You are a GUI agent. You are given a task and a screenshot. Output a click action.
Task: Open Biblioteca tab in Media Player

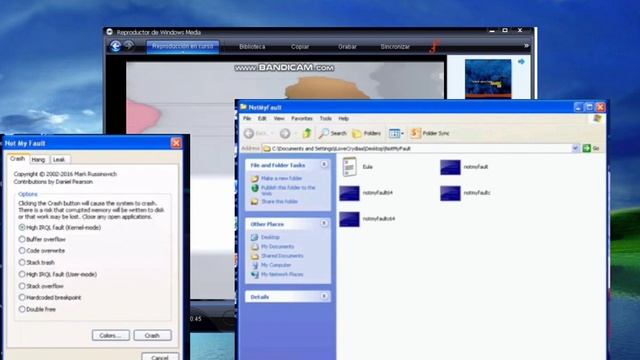(x=252, y=47)
